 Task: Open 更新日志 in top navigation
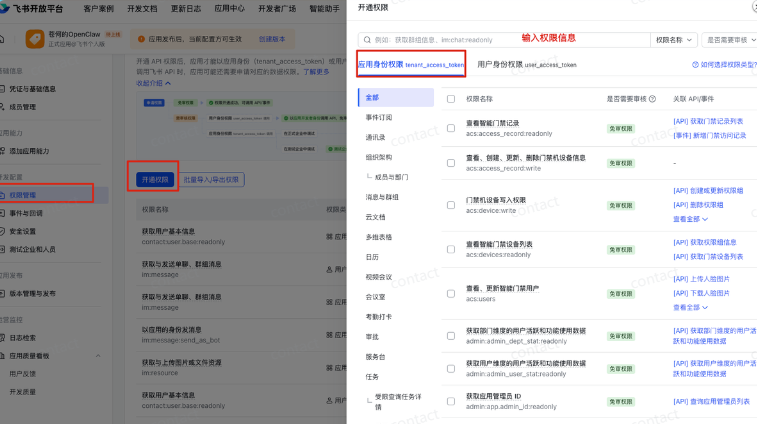tap(186, 8)
